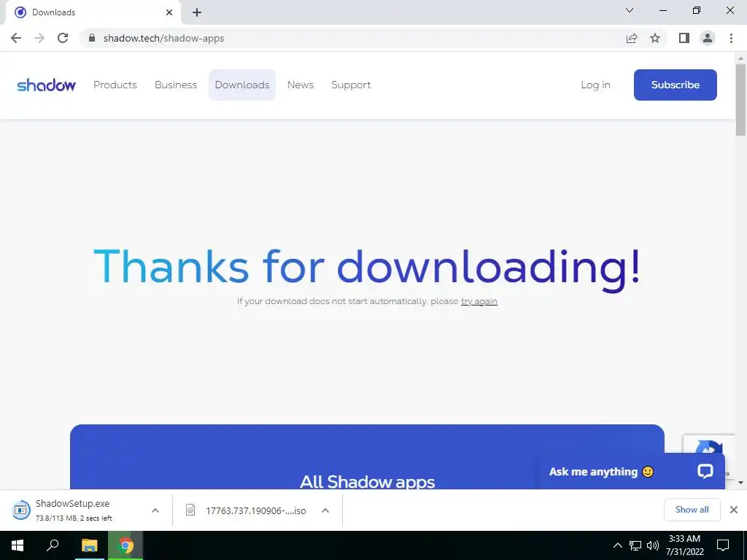Open the Products menu
747x560 pixels.
[x=115, y=85]
